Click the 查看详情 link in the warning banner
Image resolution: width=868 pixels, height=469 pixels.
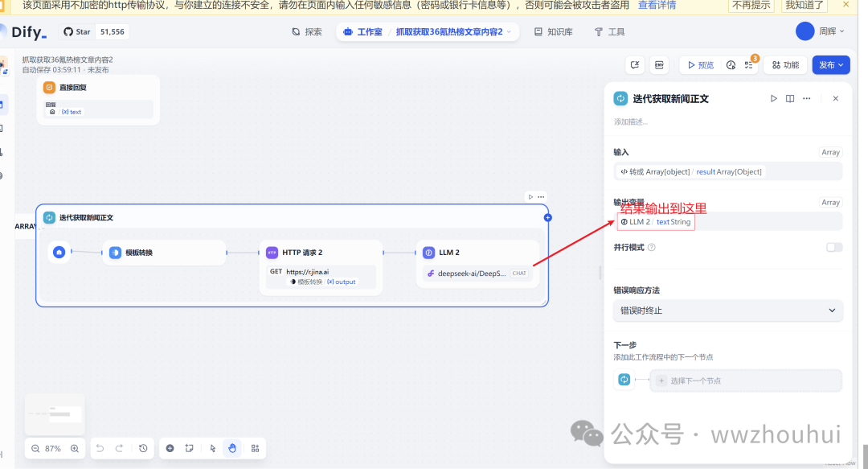click(657, 6)
